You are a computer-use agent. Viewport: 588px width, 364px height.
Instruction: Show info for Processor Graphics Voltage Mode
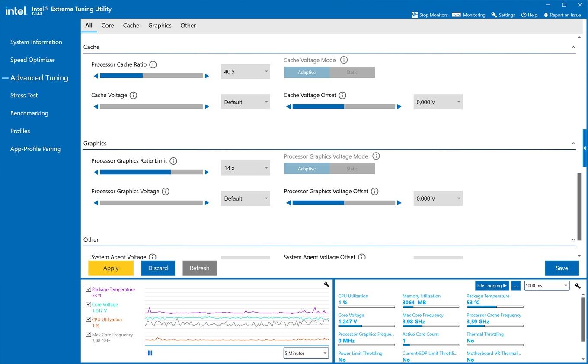coord(376,156)
